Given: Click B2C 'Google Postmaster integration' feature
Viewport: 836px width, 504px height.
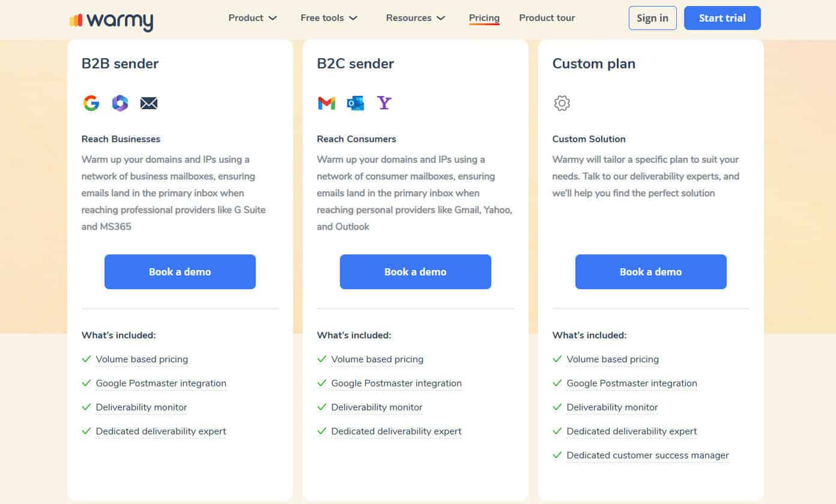Looking at the screenshot, I should click(396, 383).
